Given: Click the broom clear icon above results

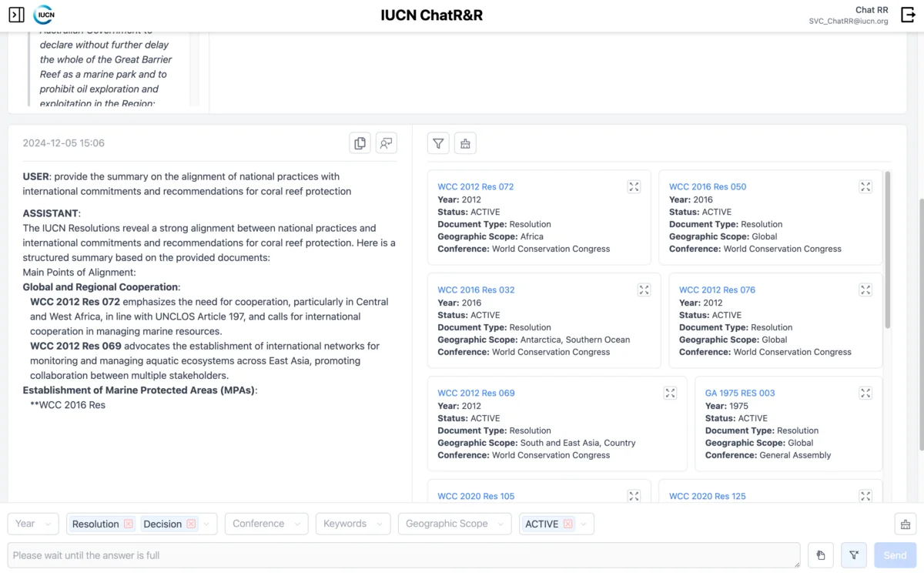Looking at the screenshot, I should click(464, 143).
